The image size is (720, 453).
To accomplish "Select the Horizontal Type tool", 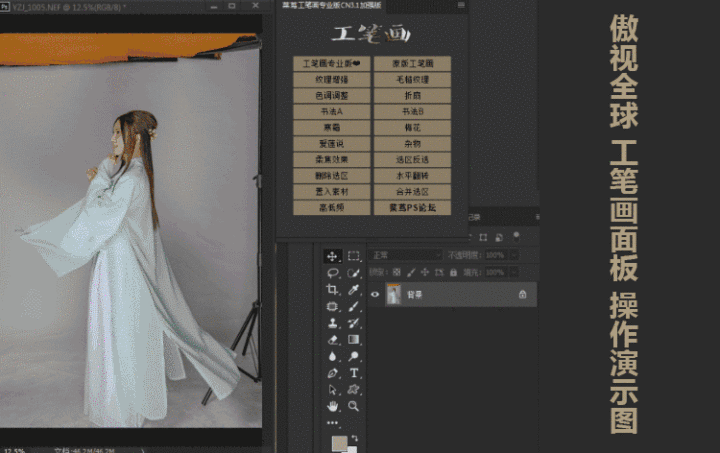I will 354,373.
